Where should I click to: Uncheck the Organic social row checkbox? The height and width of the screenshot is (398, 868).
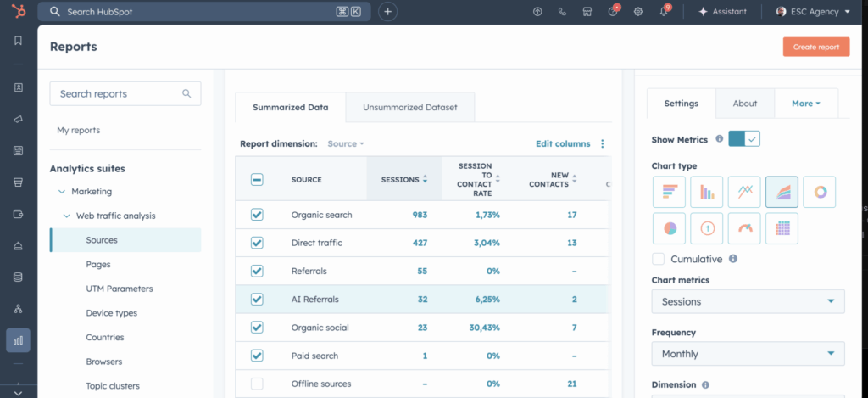click(x=257, y=328)
